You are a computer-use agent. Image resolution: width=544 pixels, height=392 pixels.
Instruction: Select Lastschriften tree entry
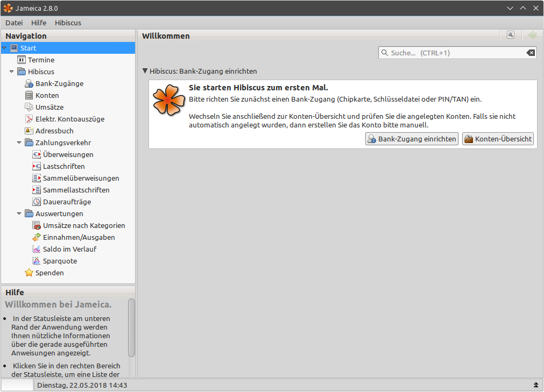point(64,166)
